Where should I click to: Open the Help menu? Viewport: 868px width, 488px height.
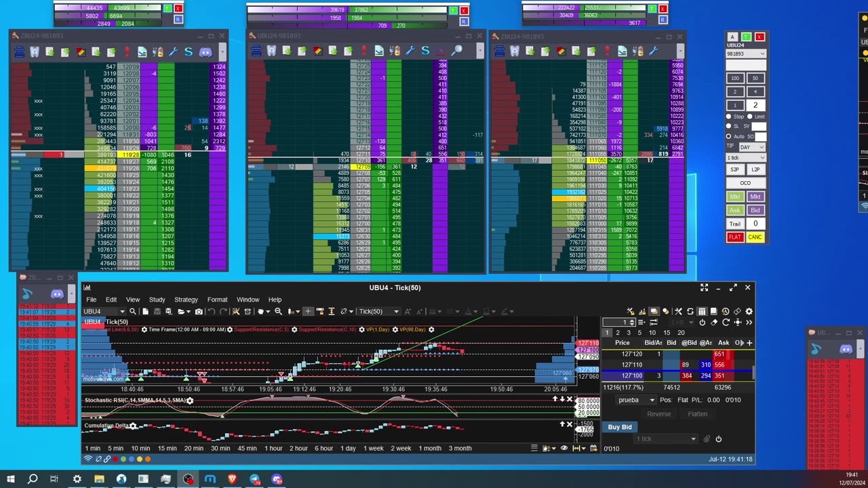pos(275,300)
